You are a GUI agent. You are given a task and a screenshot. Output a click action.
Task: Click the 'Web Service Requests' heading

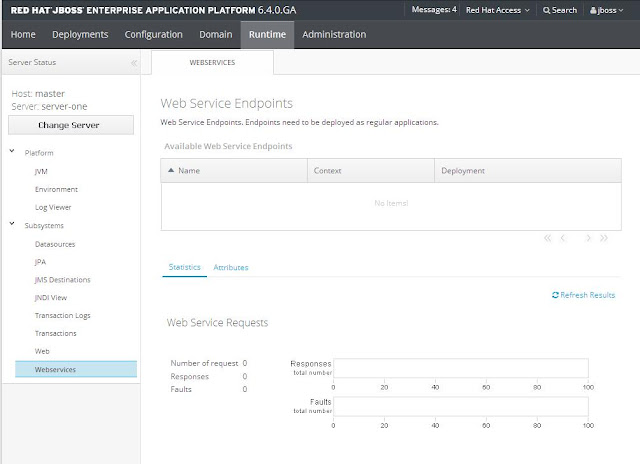[217, 323]
